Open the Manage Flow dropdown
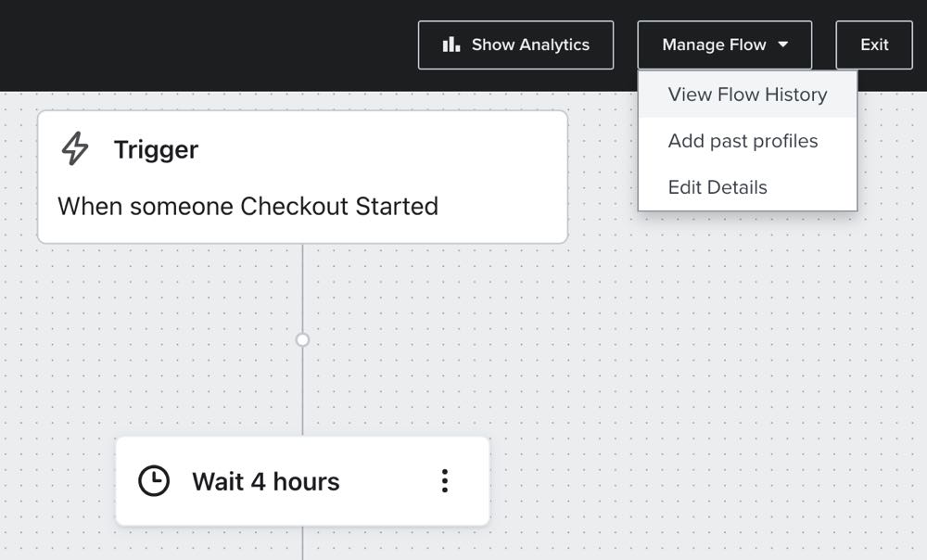Screen dimensions: 927x560 724,45
